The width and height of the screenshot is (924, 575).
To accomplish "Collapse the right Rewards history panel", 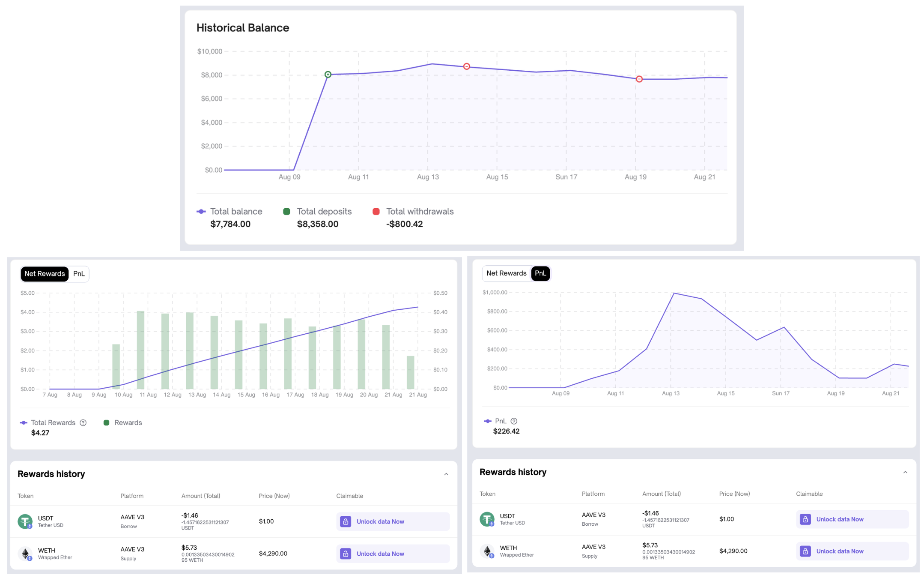I will (905, 472).
